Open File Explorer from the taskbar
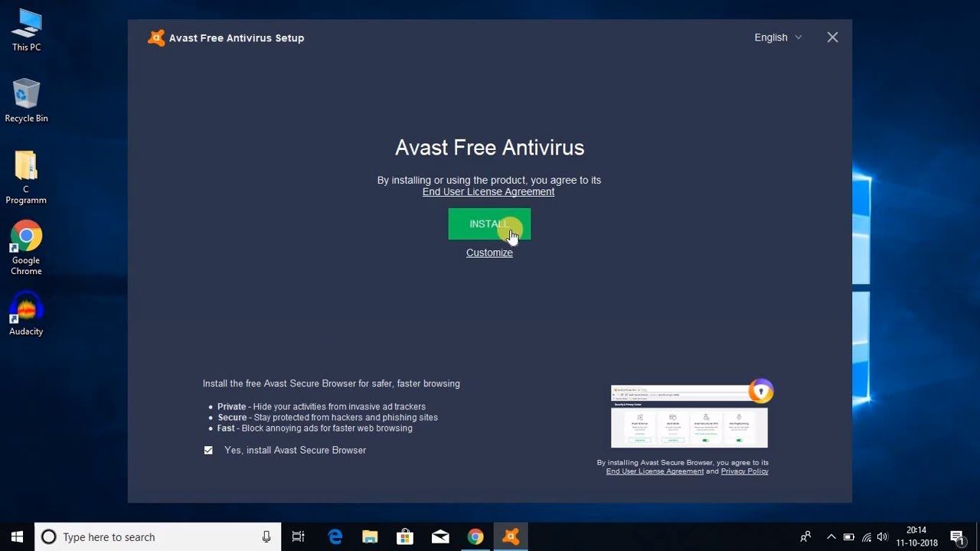This screenshot has width=980, height=551. [x=370, y=536]
